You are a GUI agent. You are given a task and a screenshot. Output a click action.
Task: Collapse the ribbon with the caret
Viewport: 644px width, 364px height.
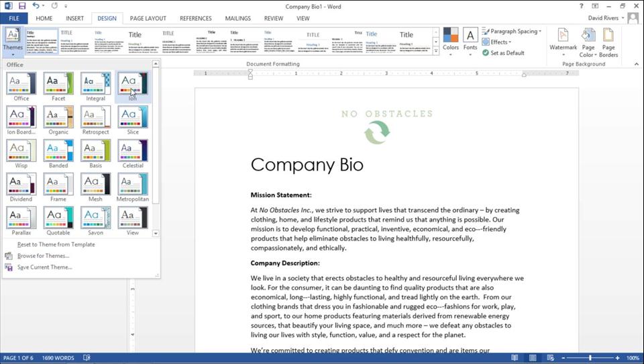(x=636, y=64)
